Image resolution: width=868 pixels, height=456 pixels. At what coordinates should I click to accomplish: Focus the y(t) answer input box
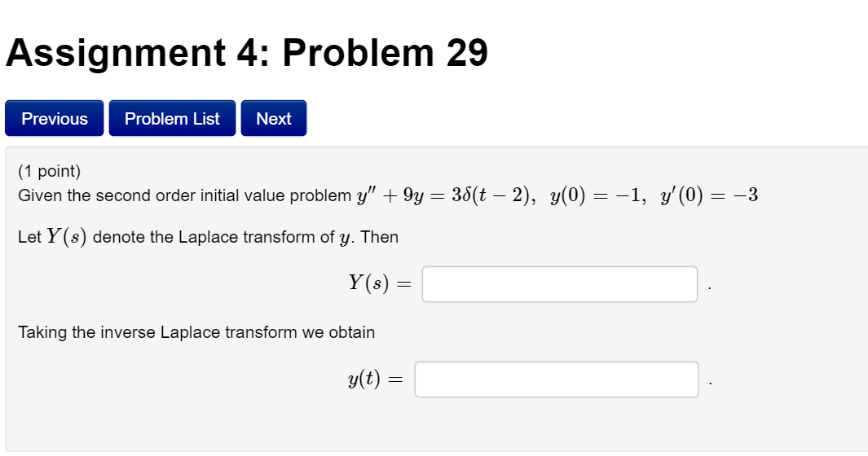557,379
